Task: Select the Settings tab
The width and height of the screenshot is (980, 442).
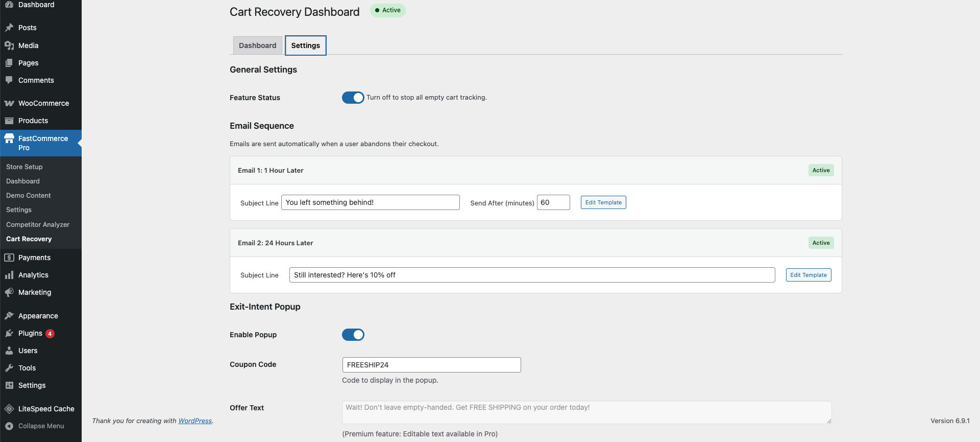Action: coord(306,45)
